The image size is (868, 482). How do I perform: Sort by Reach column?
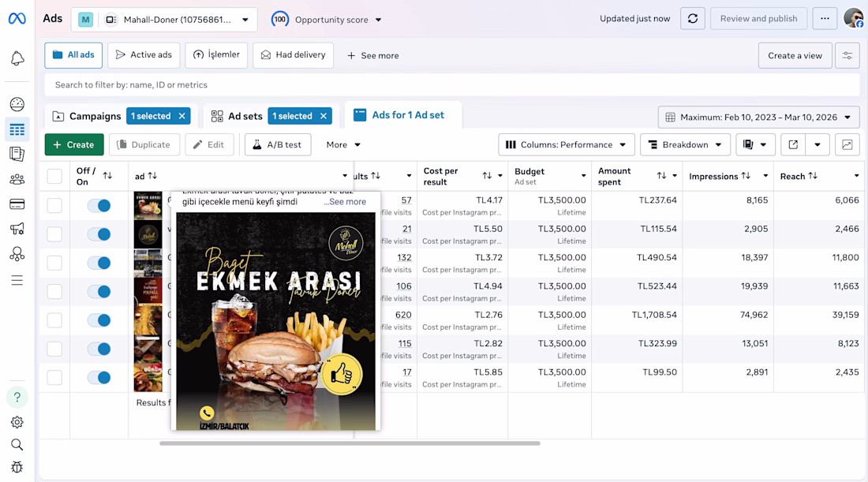click(813, 176)
